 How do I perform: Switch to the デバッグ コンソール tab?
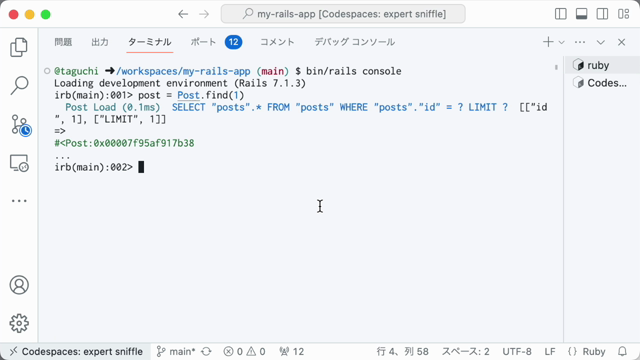pyautogui.click(x=354, y=42)
